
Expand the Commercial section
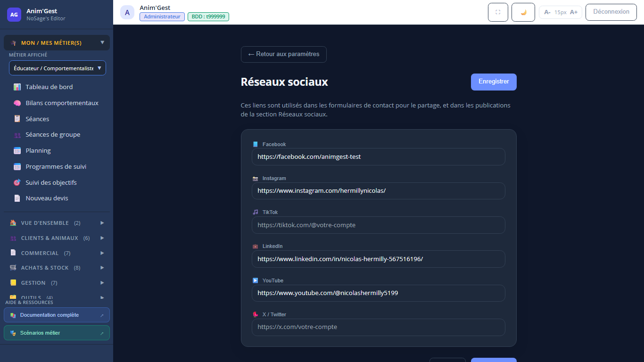click(x=57, y=253)
